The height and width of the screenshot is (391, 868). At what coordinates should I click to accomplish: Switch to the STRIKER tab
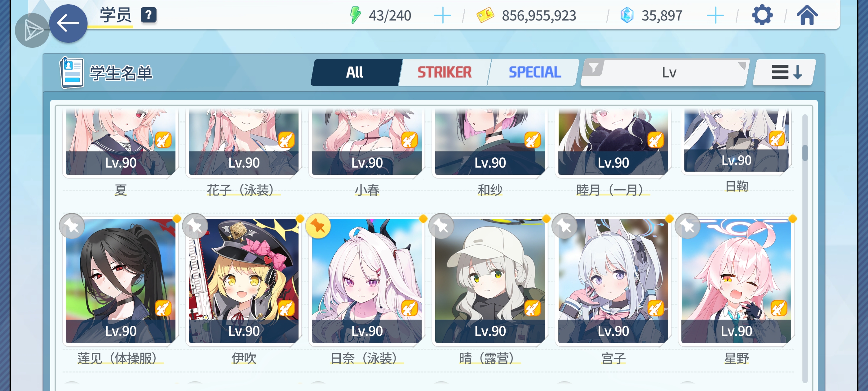[x=445, y=73]
